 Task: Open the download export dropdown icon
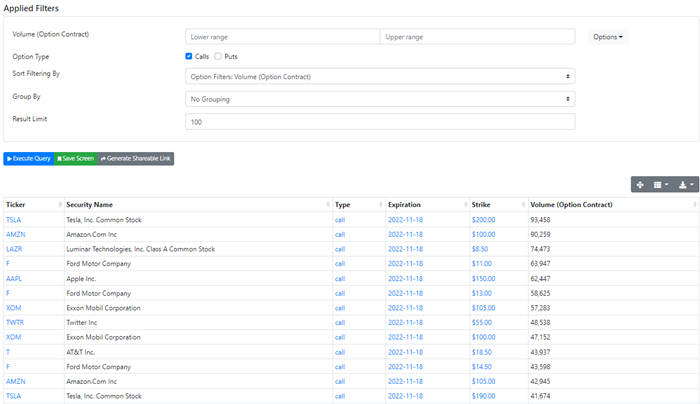coord(686,185)
